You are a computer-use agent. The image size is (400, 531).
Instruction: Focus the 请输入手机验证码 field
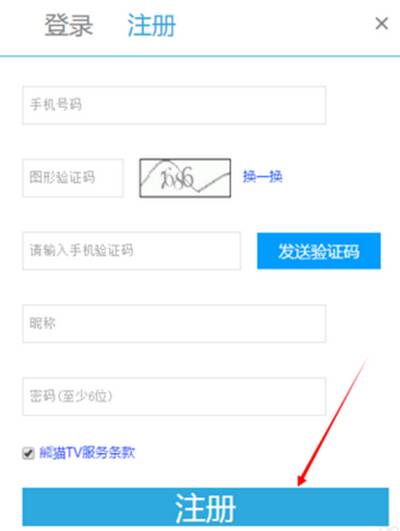coord(132,251)
